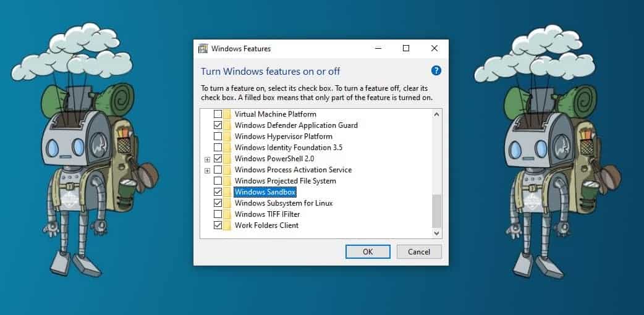
Task: Disable the Windows Sandbox checkbox
Action: click(x=218, y=192)
